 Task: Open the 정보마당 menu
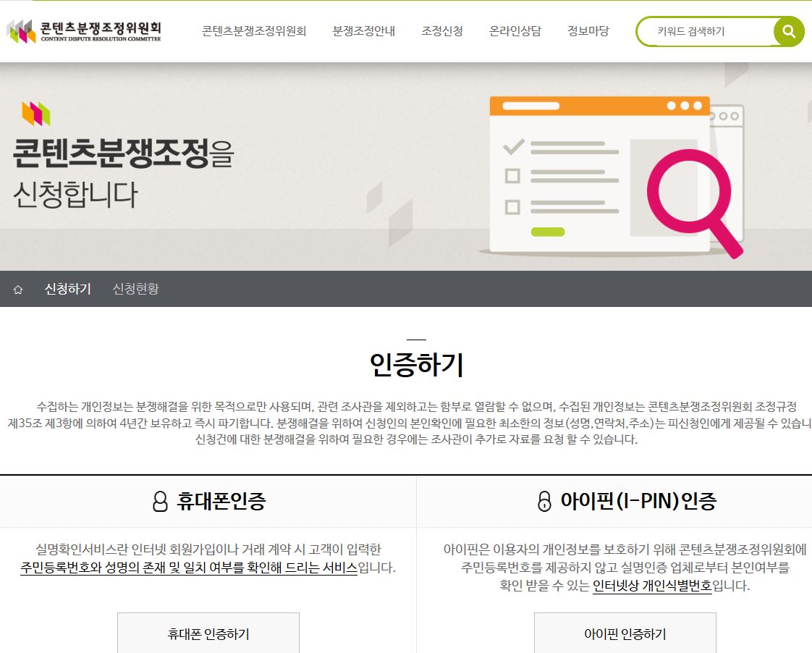click(588, 31)
